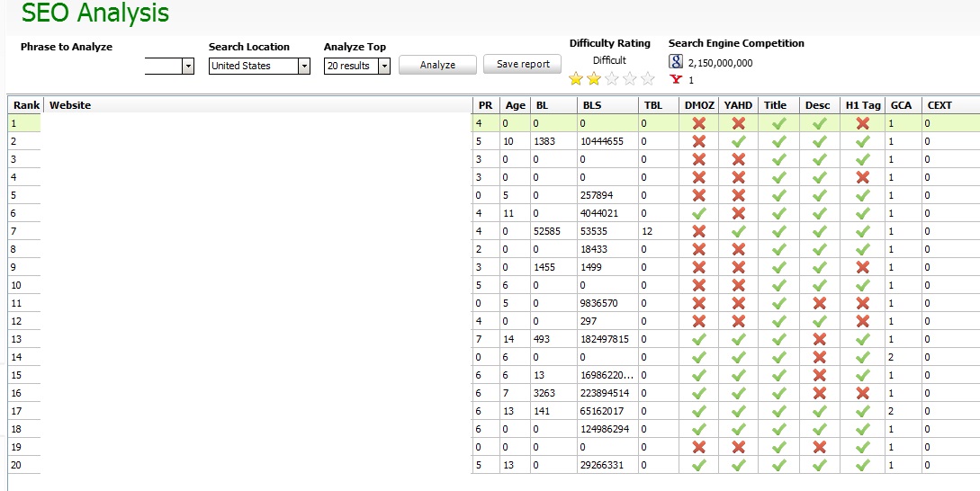The height and width of the screenshot is (491, 980).
Task: Click BLS value 9836570
Action: [x=598, y=304]
